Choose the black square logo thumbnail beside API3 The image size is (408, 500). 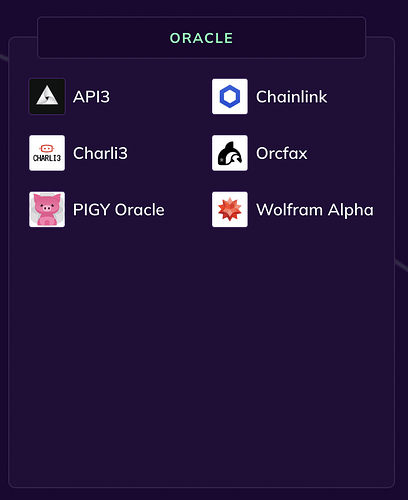pos(47,96)
